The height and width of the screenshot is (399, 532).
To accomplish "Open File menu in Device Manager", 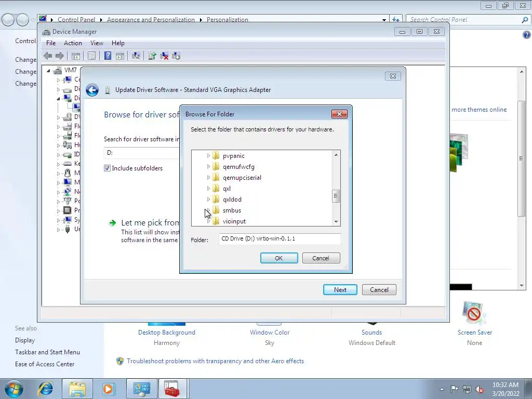I will [51, 43].
